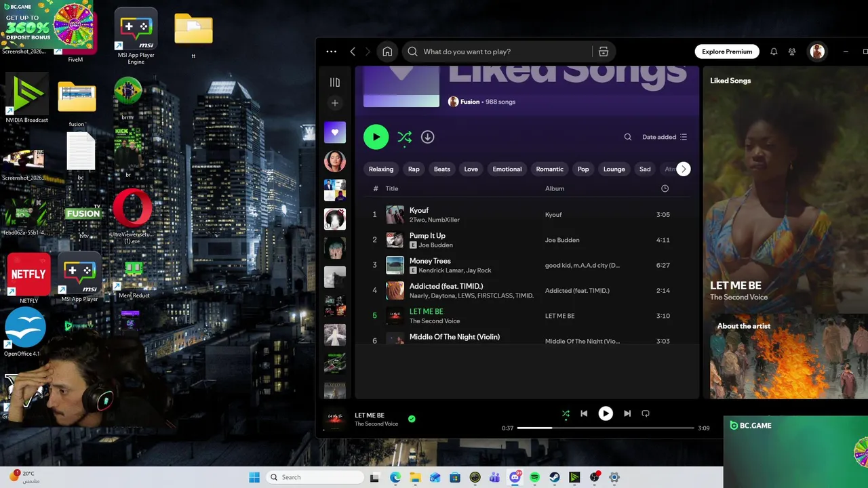Open the profile avatar menu
This screenshot has width=868, height=488.
click(x=817, y=52)
